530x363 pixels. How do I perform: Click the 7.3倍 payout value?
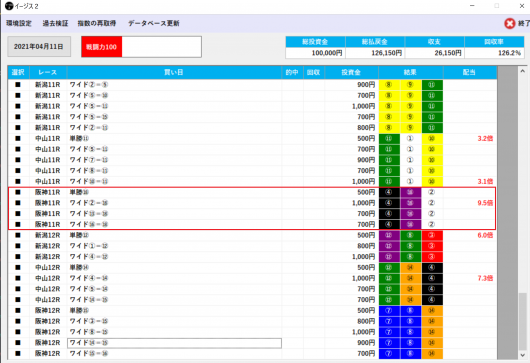pos(485,278)
